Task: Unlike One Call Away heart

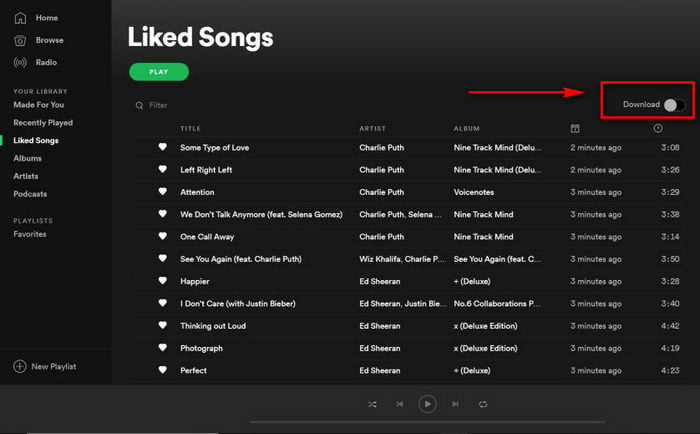Action: click(x=162, y=236)
